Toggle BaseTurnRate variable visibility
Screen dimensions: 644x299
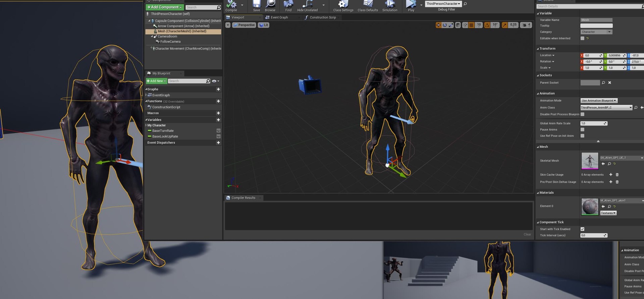[x=218, y=131]
